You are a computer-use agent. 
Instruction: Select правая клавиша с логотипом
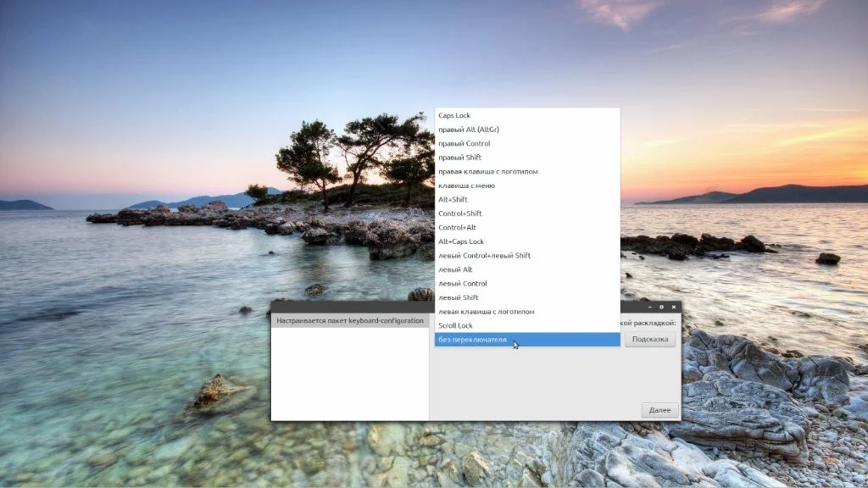coord(488,171)
